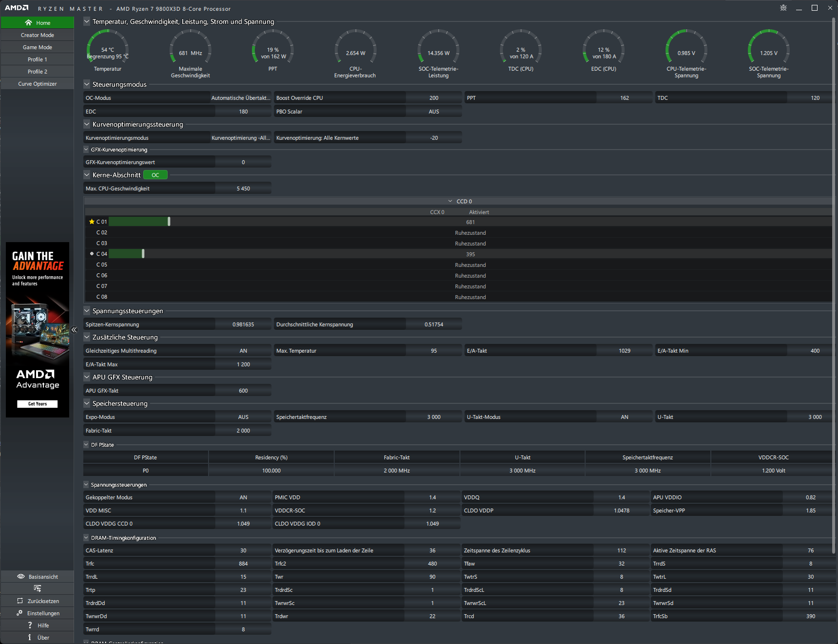Collapse the Kerne-Abschnitt section
The image size is (838, 644).
click(x=87, y=175)
